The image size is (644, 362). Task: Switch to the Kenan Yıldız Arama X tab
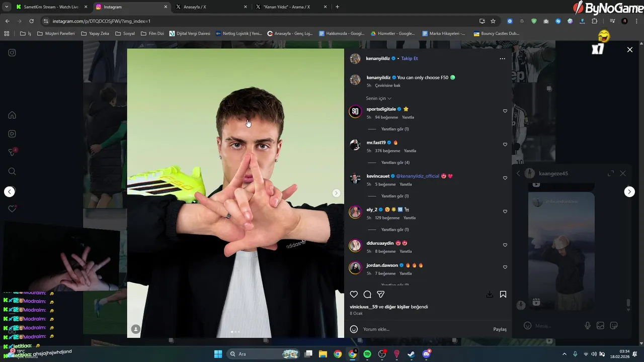(291, 7)
